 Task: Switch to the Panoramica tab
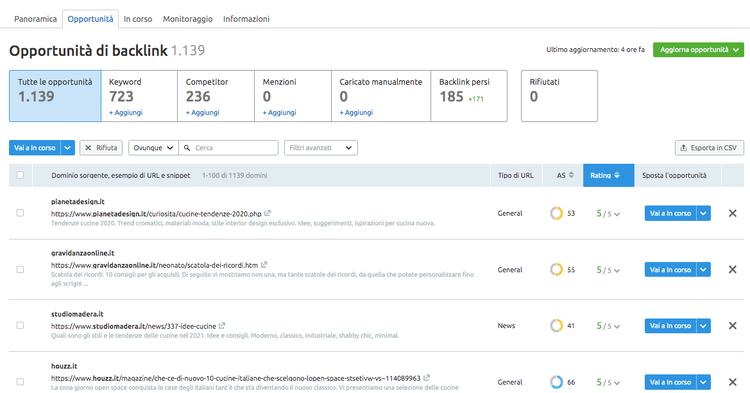35,19
